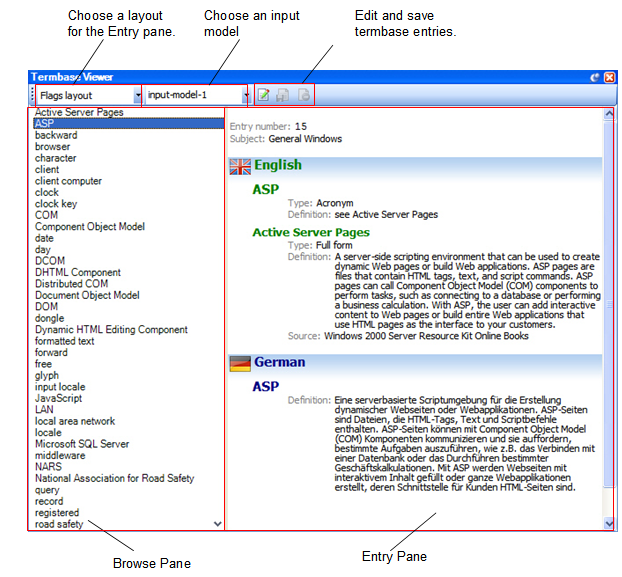622x577 pixels.
Task: Click source 'Windows 2000 Server Resource Kit Online Books'
Action: click(426, 336)
